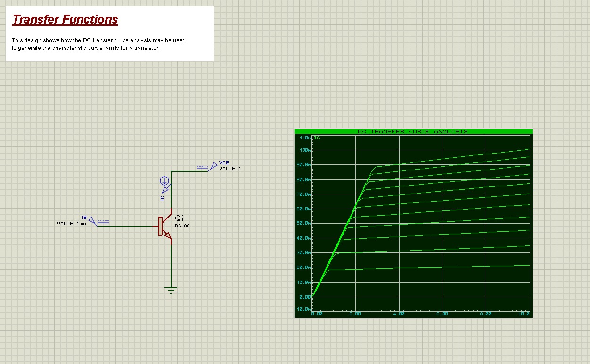Click the IC trace label inside graph
Image resolution: width=590 pixels, height=364 pixels.
coord(317,138)
